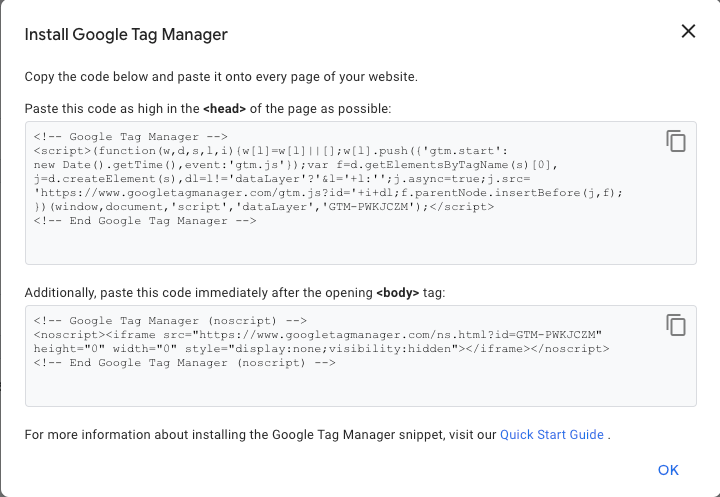Click the '<!-- End Google Tag Manager -->' comment
This screenshot has height=497, width=720.
click(x=144, y=221)
